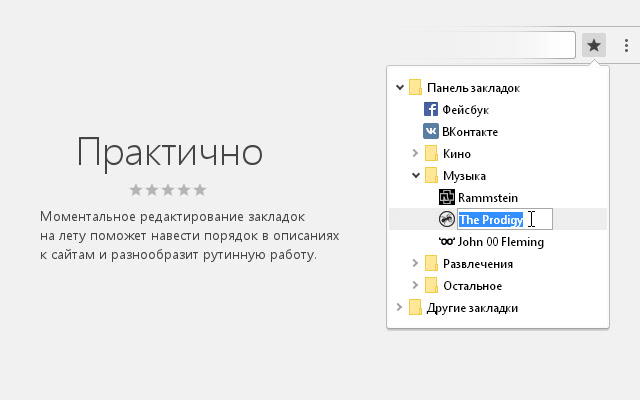Viewport: 640px width, 400px height.
Task: Expand the Другие закладки folder arrow
Action: [x=400, y=307]
